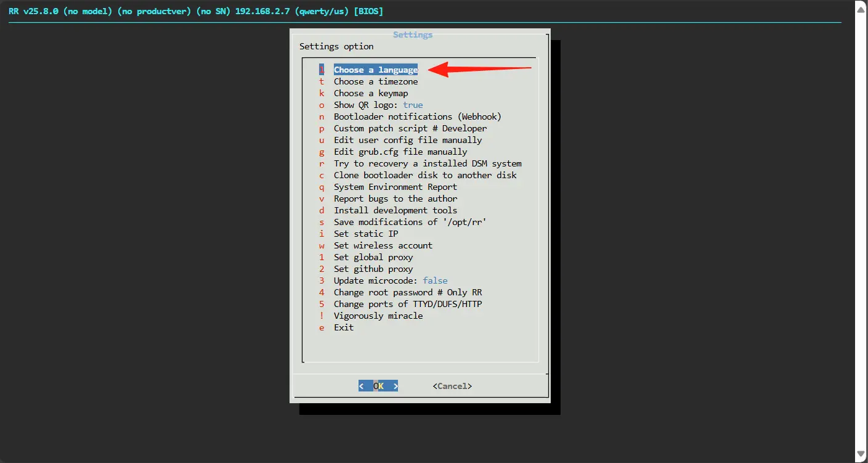Choose 'Install development tools' entry

395,210
